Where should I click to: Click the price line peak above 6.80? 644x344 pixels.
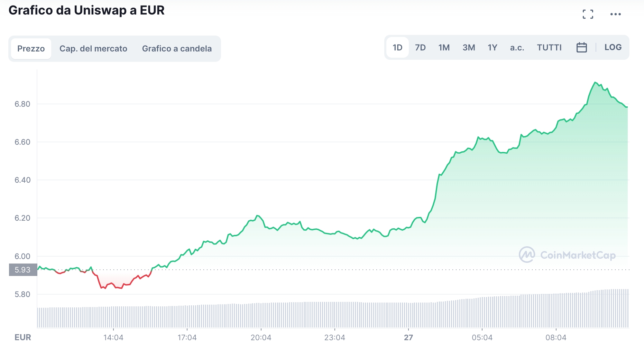click(x=595, y=83)
